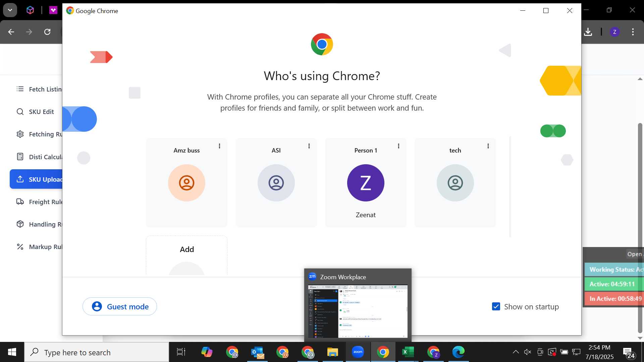Click the In Active 00:58:49 timer
644x362 pixels.
coord(614,299)
